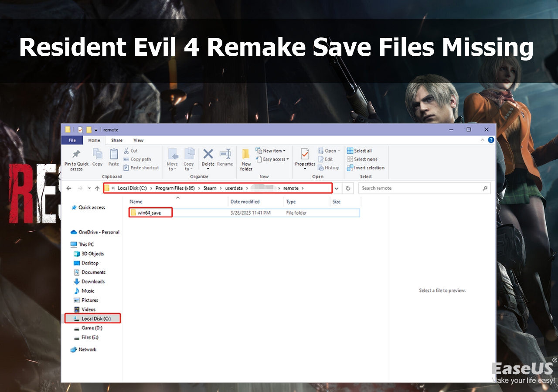This screenshot has height=392, width=558.
Task: Select the win64_save folder
Action: (x=149, y=213)
